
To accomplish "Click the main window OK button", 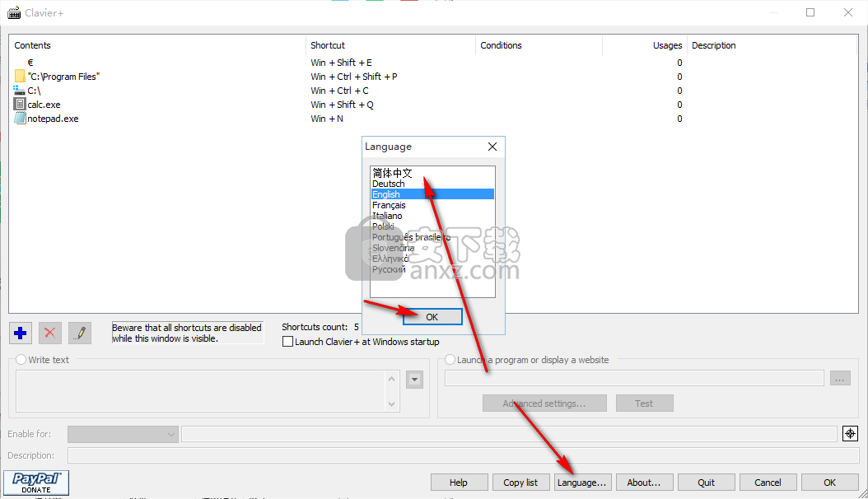I will (830, 483).
